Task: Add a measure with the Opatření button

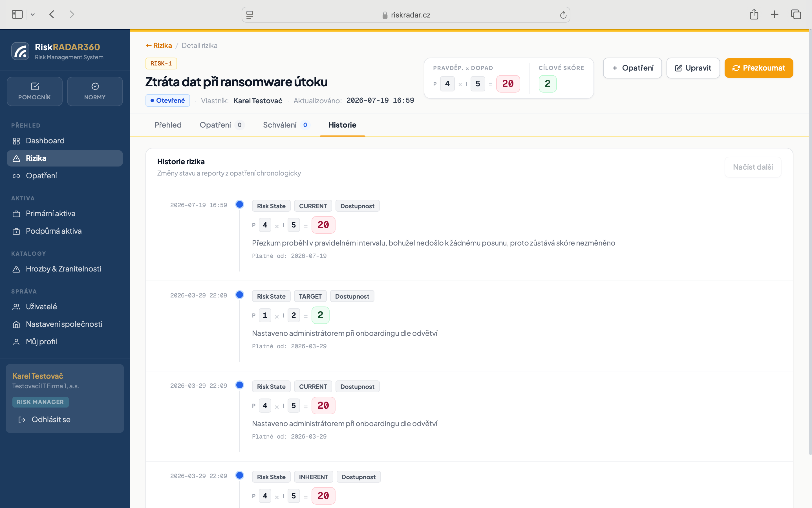Action: (632, 68)
